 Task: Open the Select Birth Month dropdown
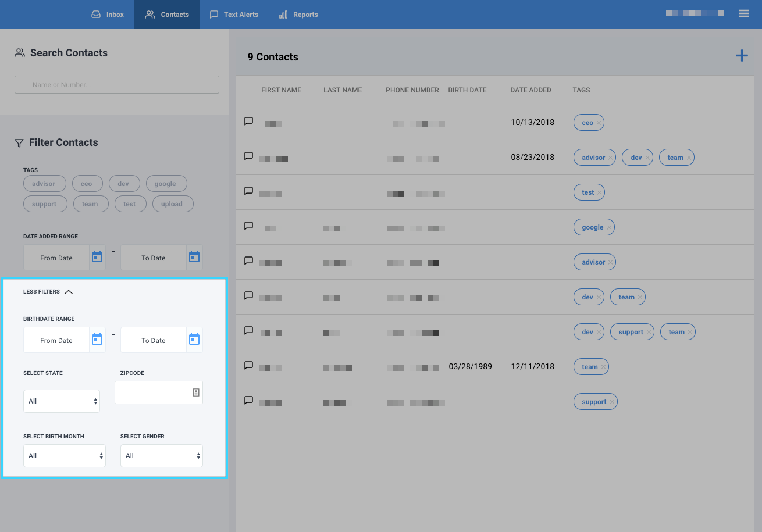click(x=65, y=456)
